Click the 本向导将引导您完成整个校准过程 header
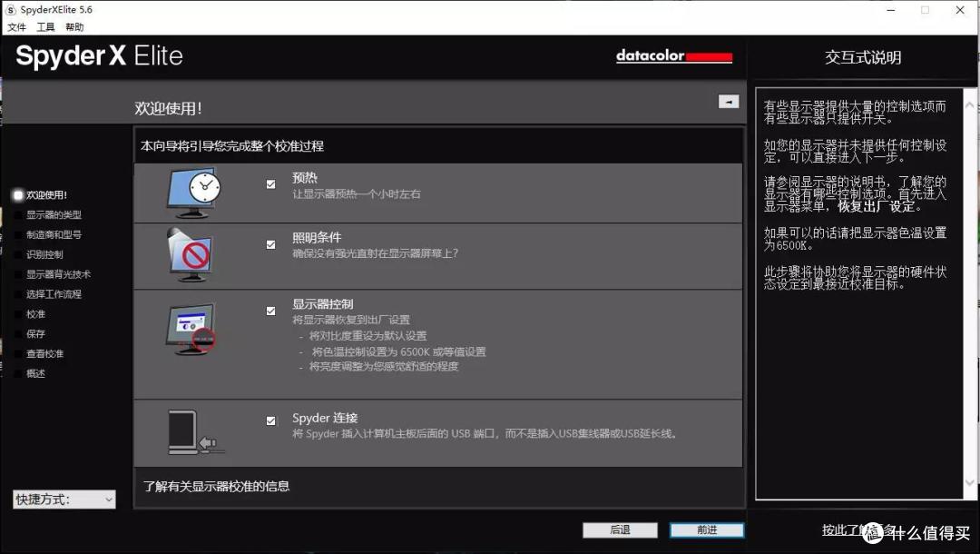This screenshot has width=980, height=554. pyautogui.click(x=232, y=145)
